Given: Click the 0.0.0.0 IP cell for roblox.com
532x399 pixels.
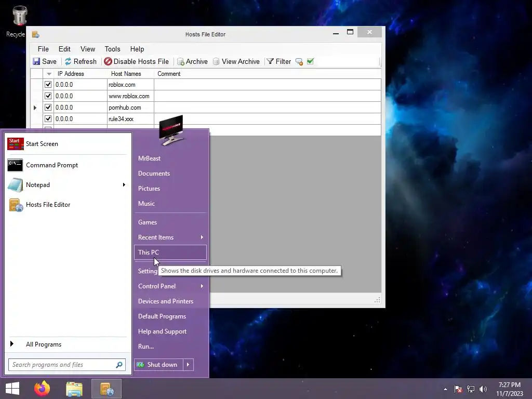Looking at the screenshot, I should pos(81,85).
